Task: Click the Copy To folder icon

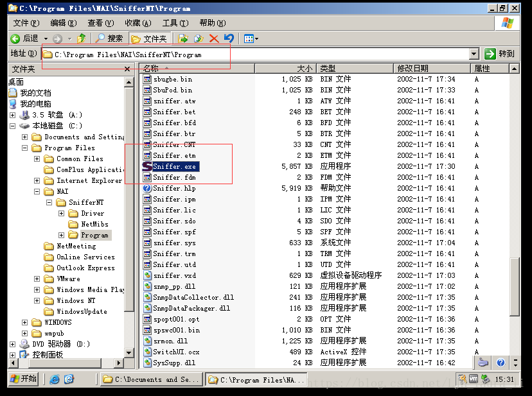Action: [199, 39]
